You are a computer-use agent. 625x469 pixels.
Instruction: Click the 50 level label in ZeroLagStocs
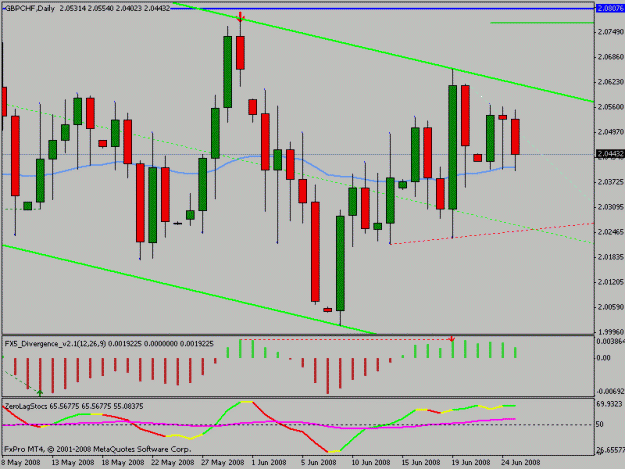600,424
